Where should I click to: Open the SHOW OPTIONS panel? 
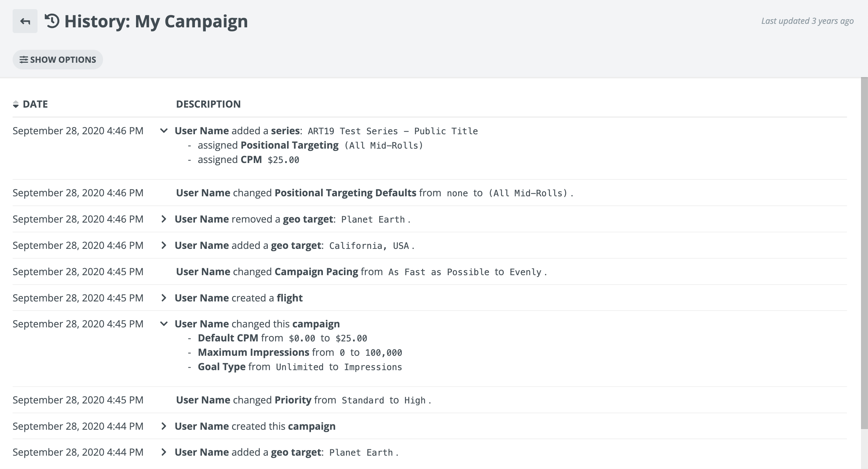point(58,60)
